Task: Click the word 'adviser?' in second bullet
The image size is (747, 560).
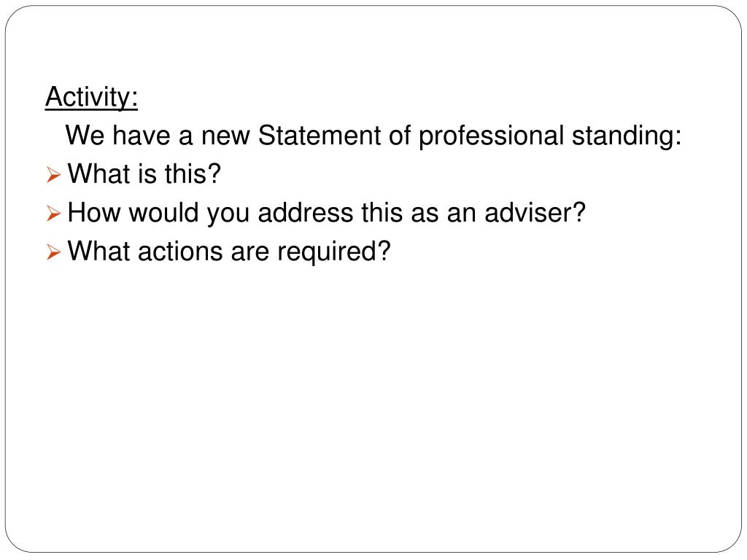Action: (x=535, y=212)
